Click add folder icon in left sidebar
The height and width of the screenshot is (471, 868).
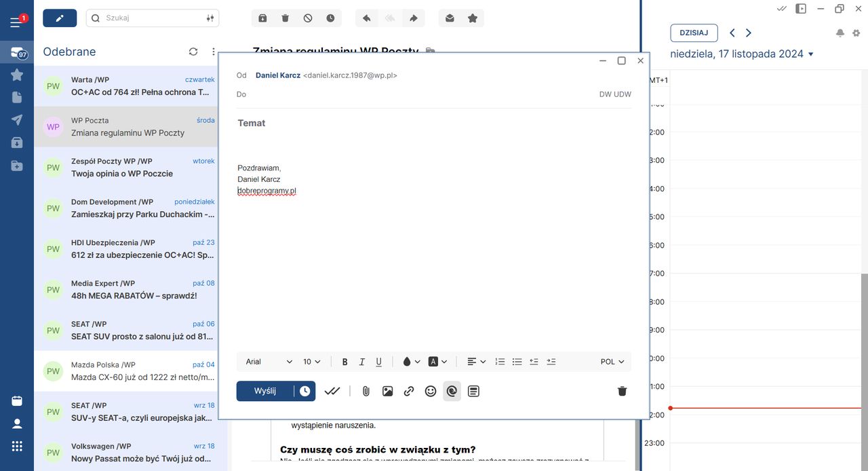point(17,166)
